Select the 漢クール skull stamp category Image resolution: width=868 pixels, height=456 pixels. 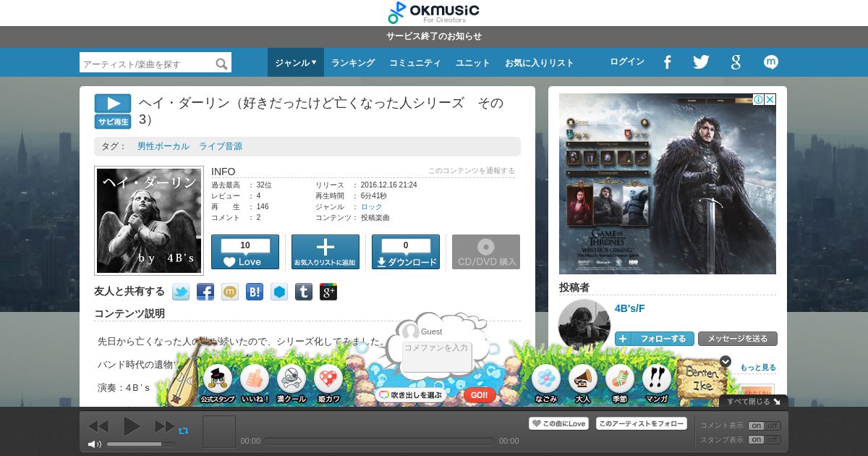click(x=292, y=384)
